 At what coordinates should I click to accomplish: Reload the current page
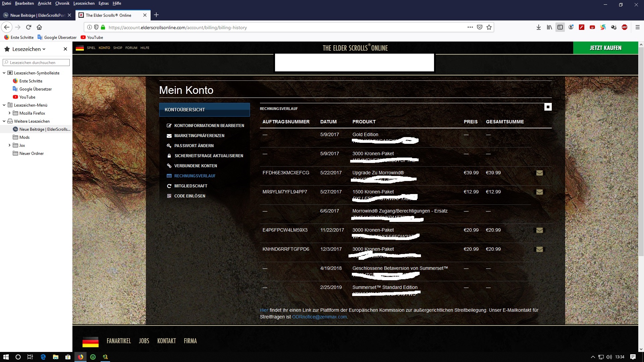click(29, 27)
